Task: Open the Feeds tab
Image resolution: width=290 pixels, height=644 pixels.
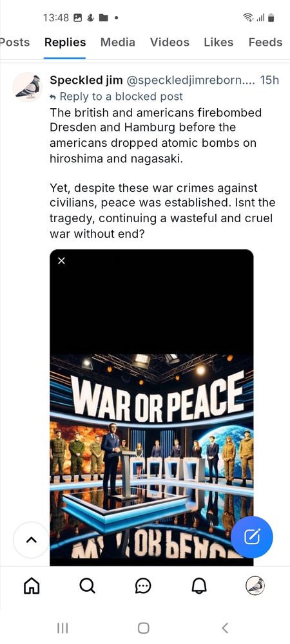Action: point(266,43)
